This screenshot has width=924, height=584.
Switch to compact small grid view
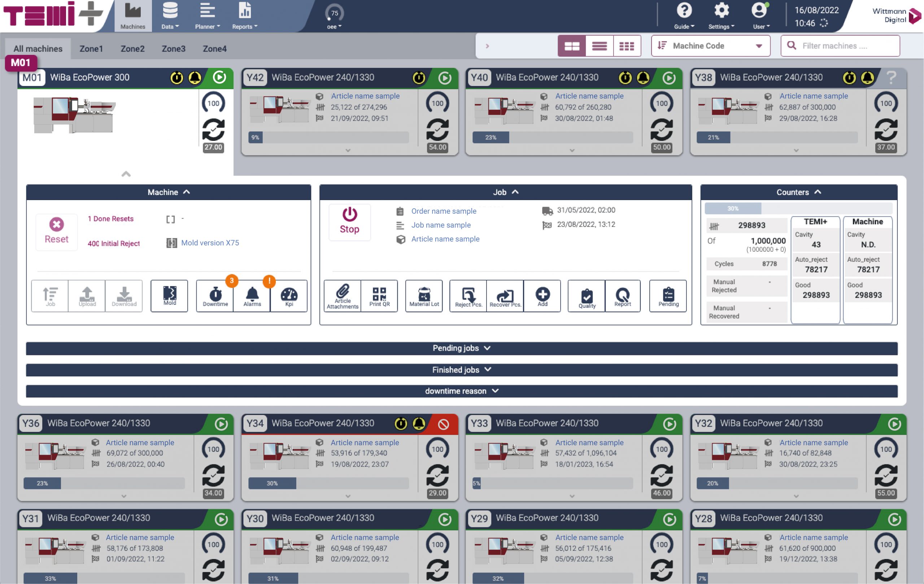coord(627,46)
